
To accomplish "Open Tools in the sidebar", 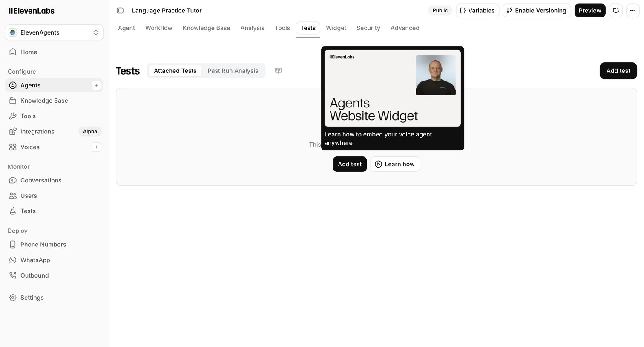I will tap(54, 116).
